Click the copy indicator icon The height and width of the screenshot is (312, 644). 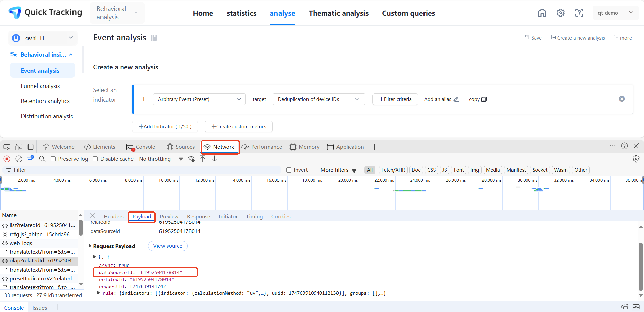coord(484,99)
